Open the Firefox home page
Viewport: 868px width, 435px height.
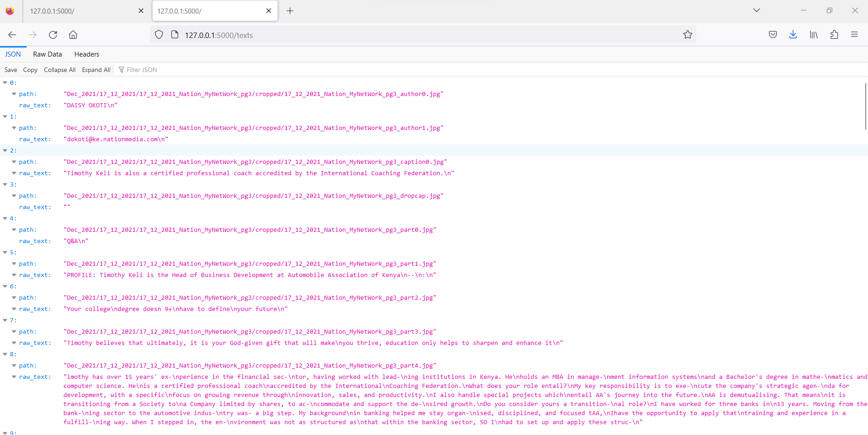73,35
